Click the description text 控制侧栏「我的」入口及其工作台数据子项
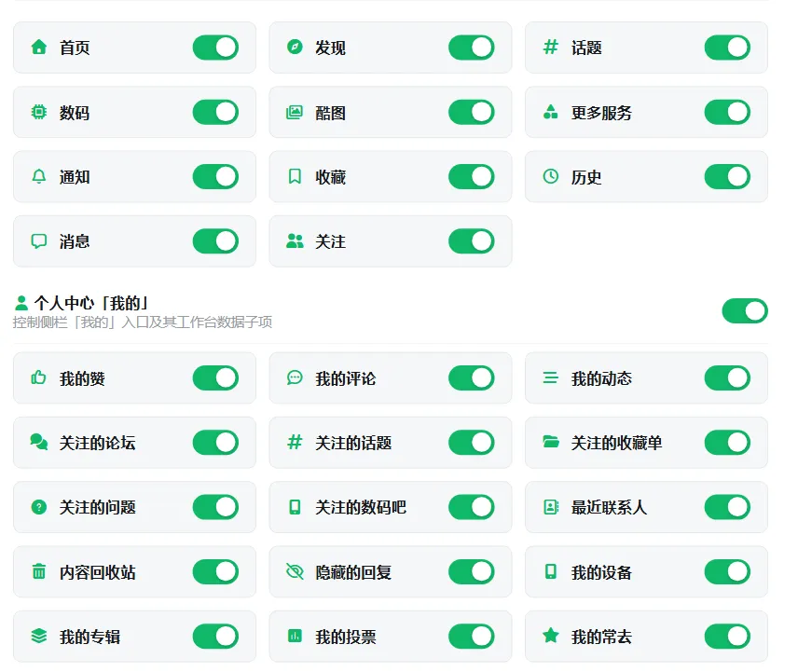Viewport: 798px width, 672px height. click(143, 322)
